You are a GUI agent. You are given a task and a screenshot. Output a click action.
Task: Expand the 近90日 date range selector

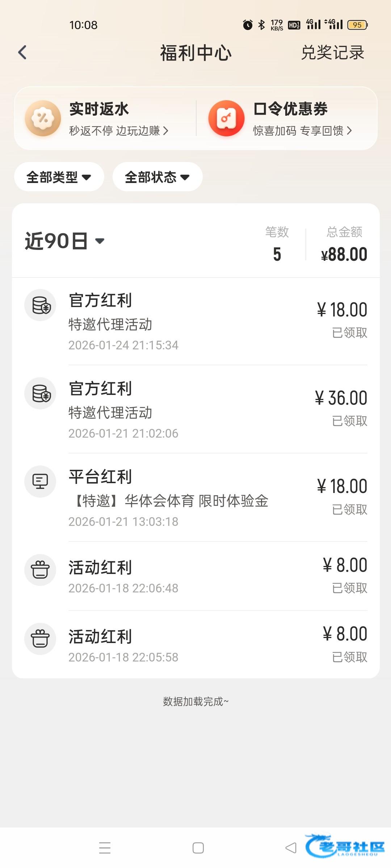[64, 241]
